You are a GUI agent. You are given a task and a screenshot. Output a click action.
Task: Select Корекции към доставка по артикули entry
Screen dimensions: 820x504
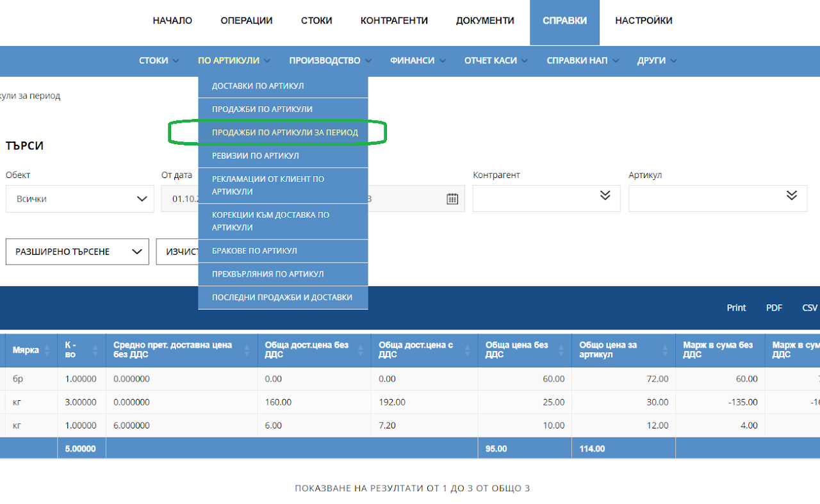click(x=283, y=221)
